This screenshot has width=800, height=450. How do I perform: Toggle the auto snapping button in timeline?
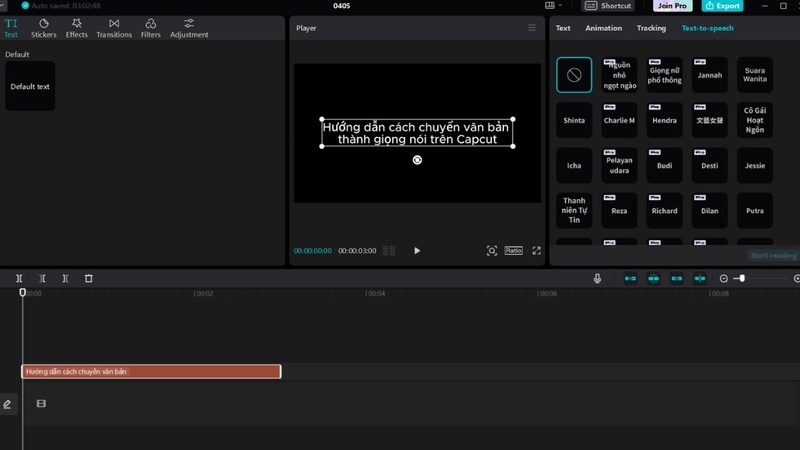coord(654,279)
